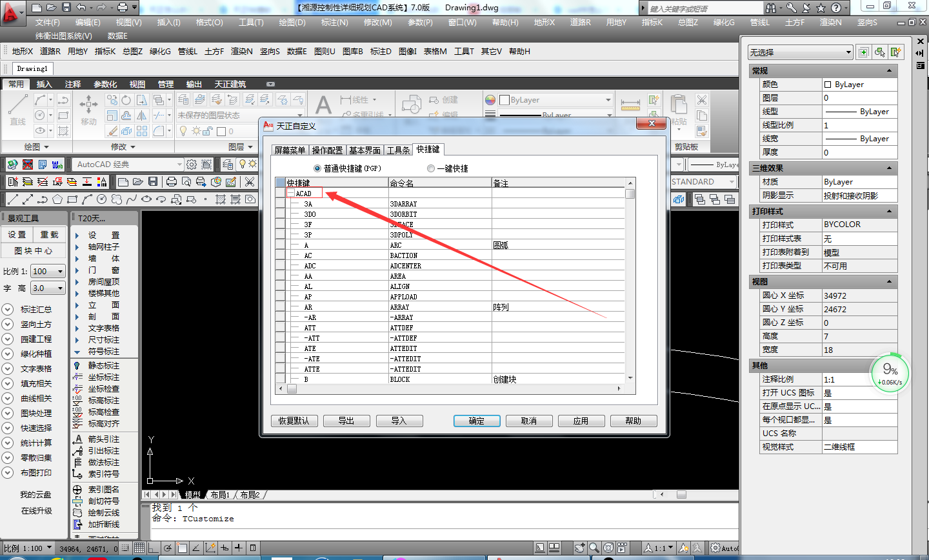
Task: Click the 导入 button
Action: coord(399,421)
